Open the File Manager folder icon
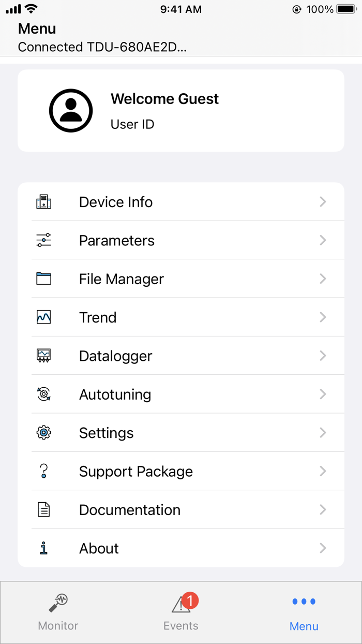 [43, 278]
